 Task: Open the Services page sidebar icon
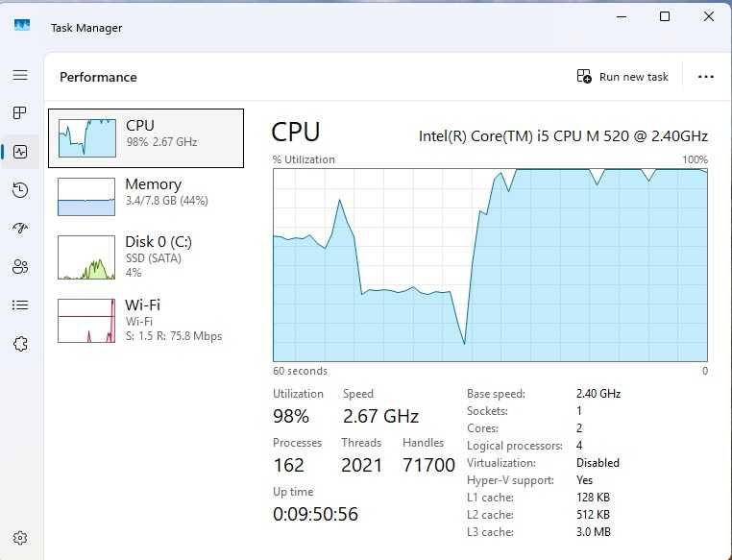click(x=20, y=344)
